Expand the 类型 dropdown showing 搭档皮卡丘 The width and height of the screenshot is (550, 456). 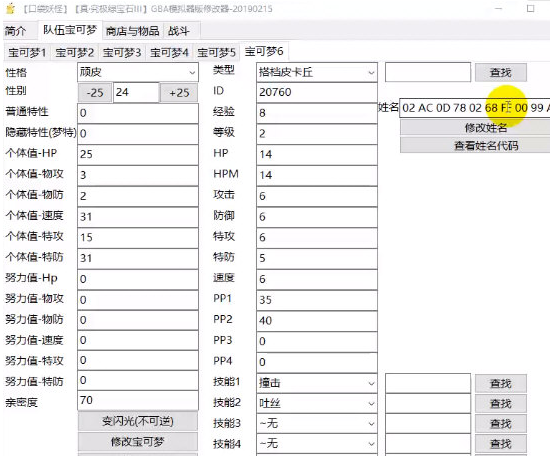[317, 72]
